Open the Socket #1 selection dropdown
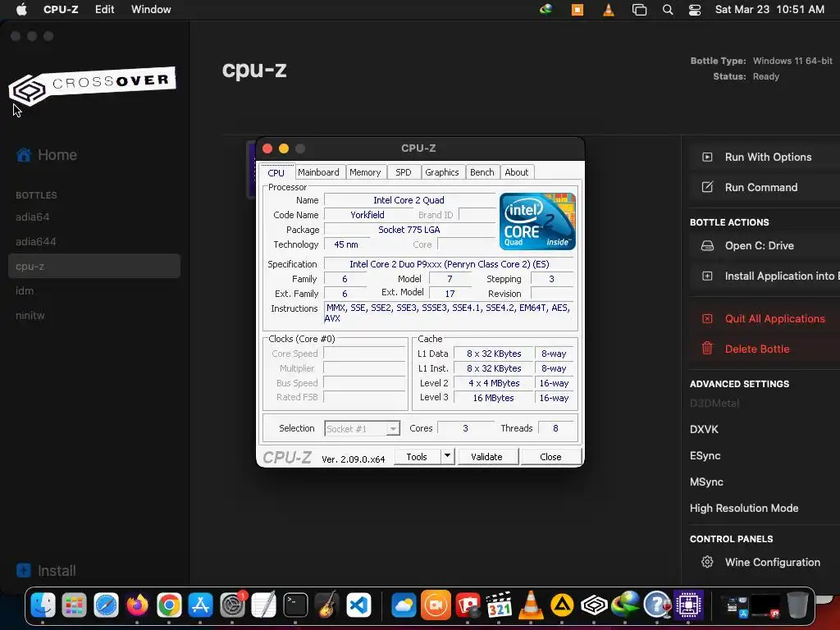Screen dimensions: 840x630 click(x=362, y=428)
